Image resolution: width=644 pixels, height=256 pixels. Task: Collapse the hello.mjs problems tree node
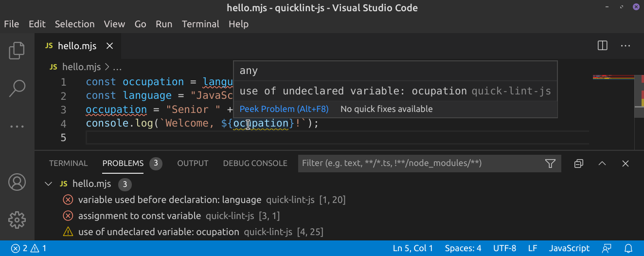point(48,184)
